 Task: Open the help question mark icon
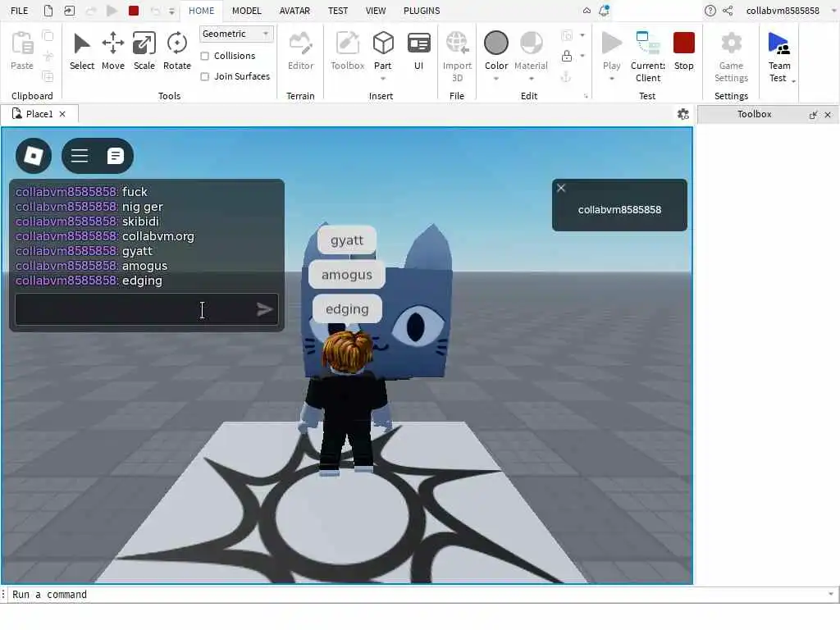click(x=710, y=10)
